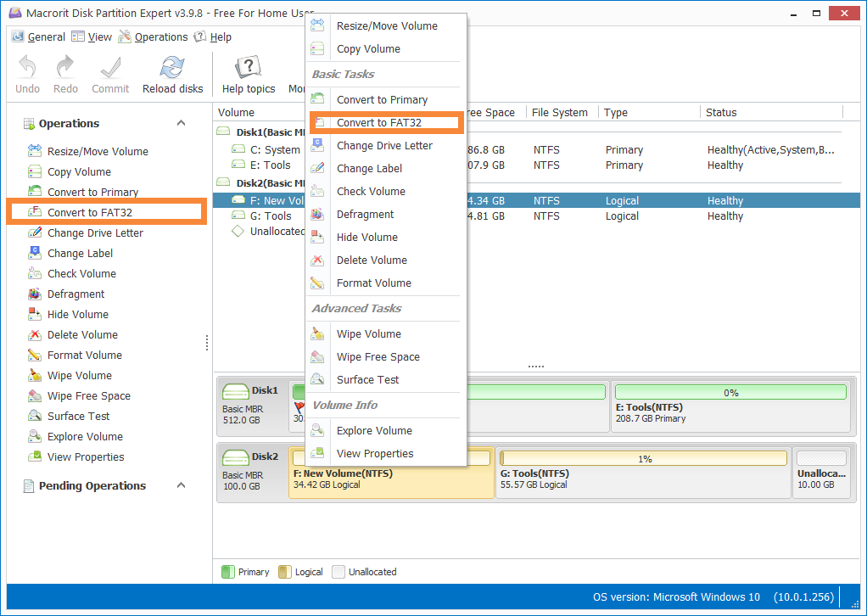
Task: Click E: Tools 0% usage bar
Action: pyautogui.click(x=730, y=393)
